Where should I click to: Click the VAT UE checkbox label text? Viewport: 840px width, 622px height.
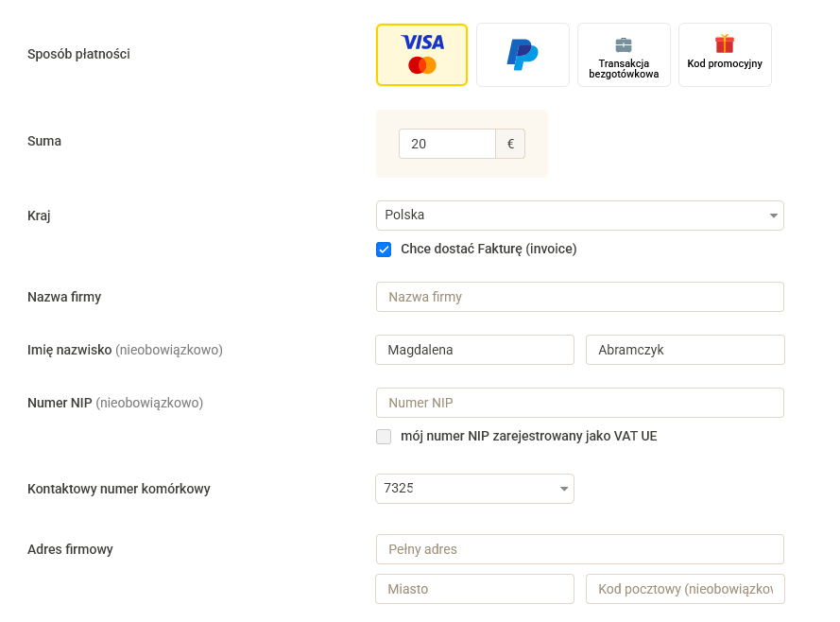(529, 436)
